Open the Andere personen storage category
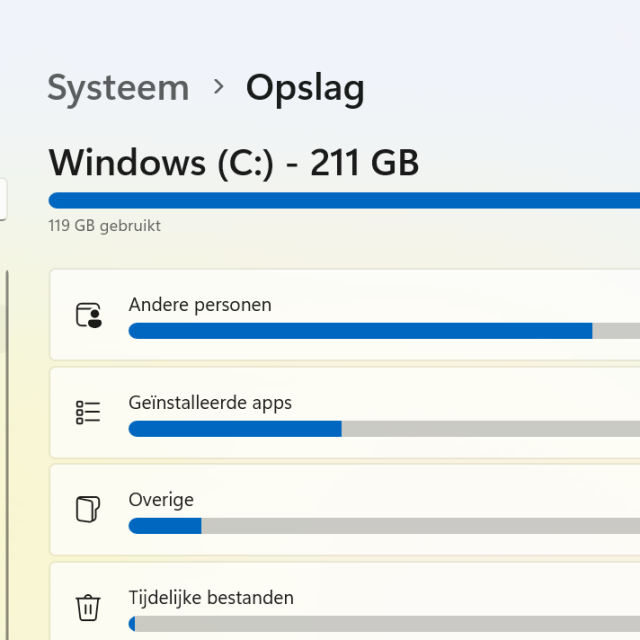Viewport: 640px width, 640px height. (345, 315)
